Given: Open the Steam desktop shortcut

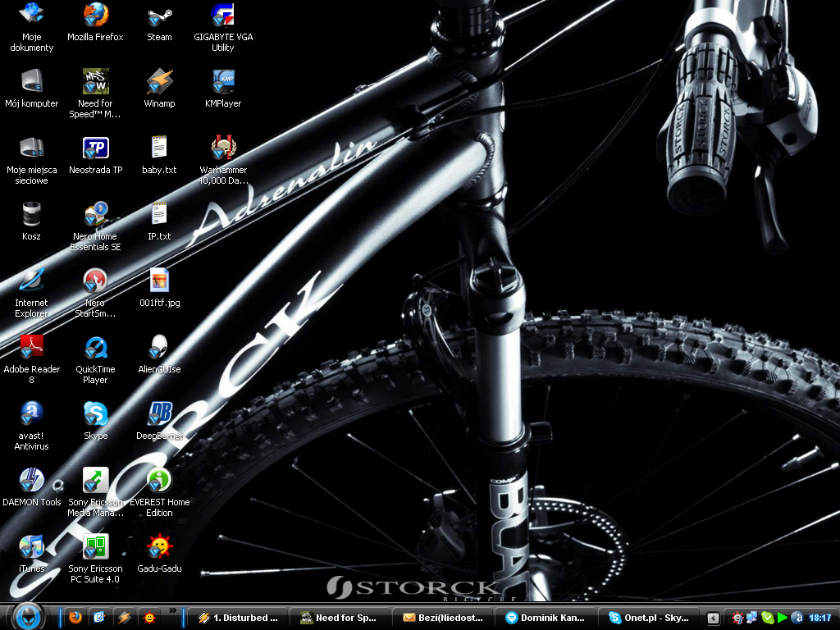Looking at the screenshot, I should pos(159,22).
